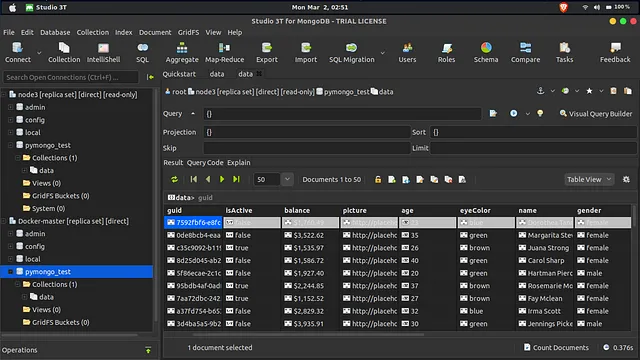Open the SQL query tool
Screen dimensions: 640x360
(142, 53)
